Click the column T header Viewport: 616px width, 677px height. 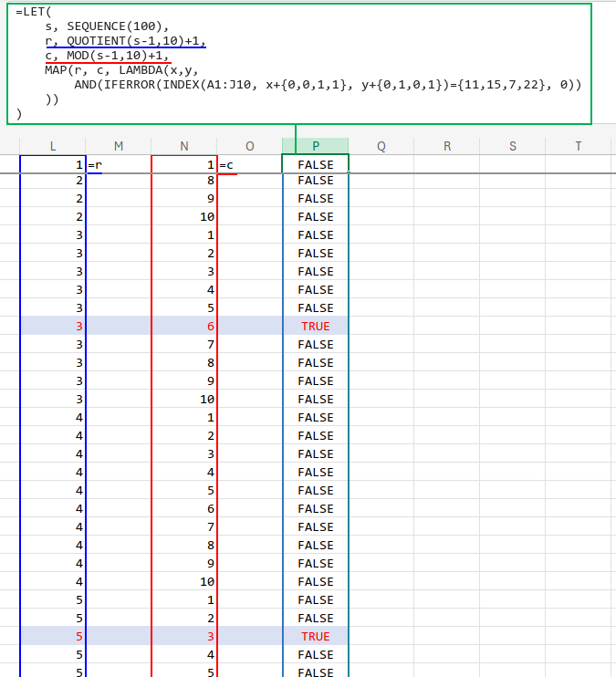click(579, 146)
